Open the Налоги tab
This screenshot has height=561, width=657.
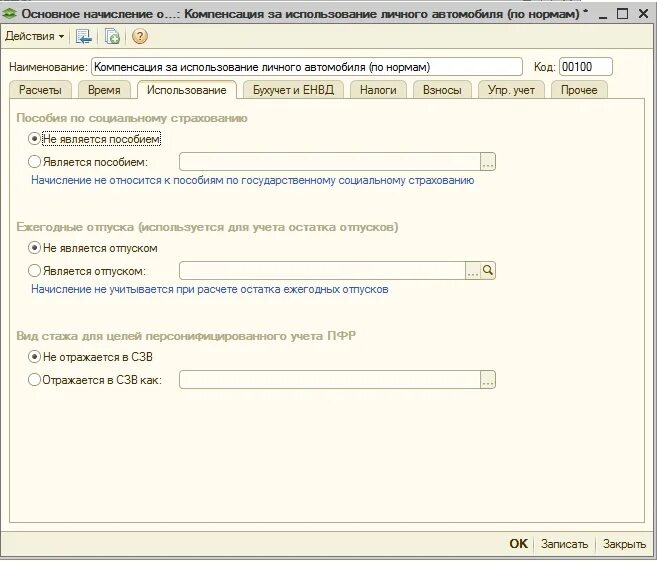pyautogui.click(x=378, y=90)
